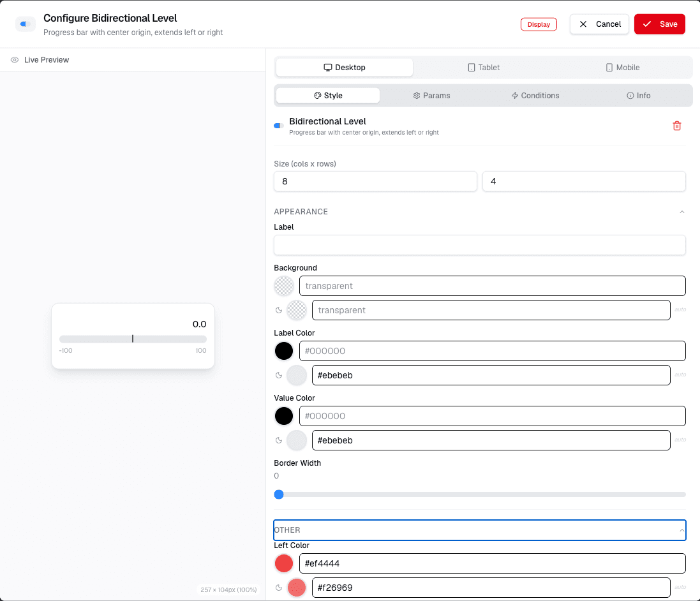Click the 0.0 value in the preview widget
700x601 pixels.
200,325
